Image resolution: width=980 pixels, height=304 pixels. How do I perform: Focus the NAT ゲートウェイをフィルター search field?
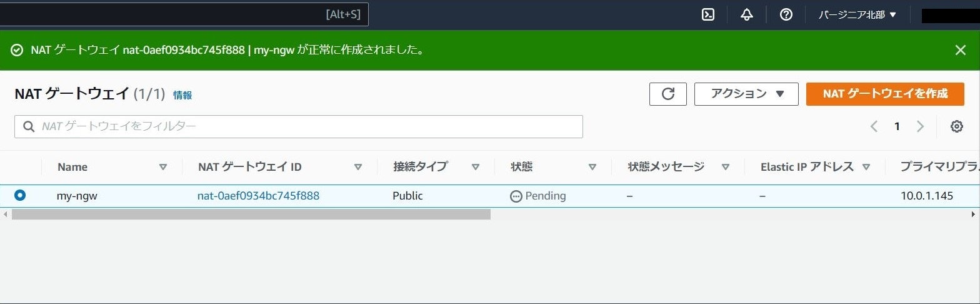tap(299, 126)
